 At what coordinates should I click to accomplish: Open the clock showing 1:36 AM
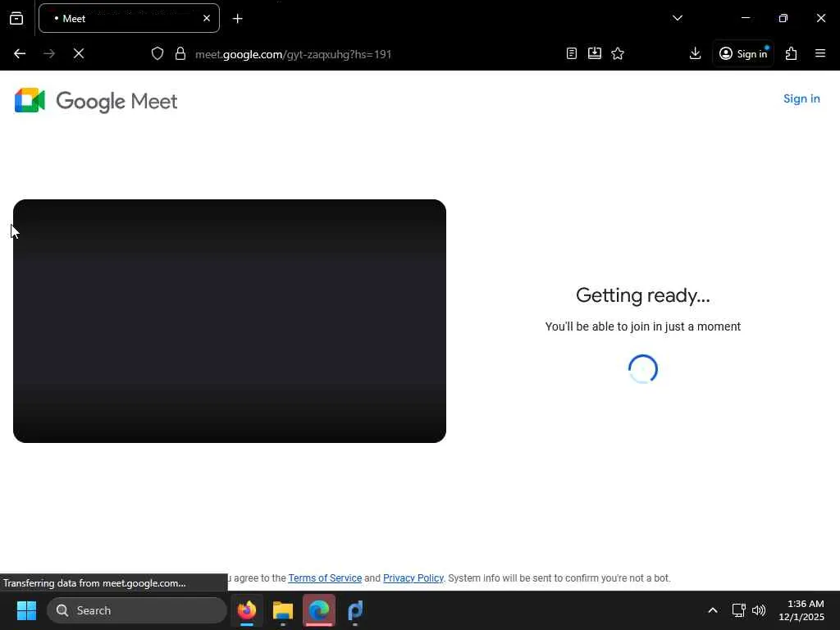(801, 610)
